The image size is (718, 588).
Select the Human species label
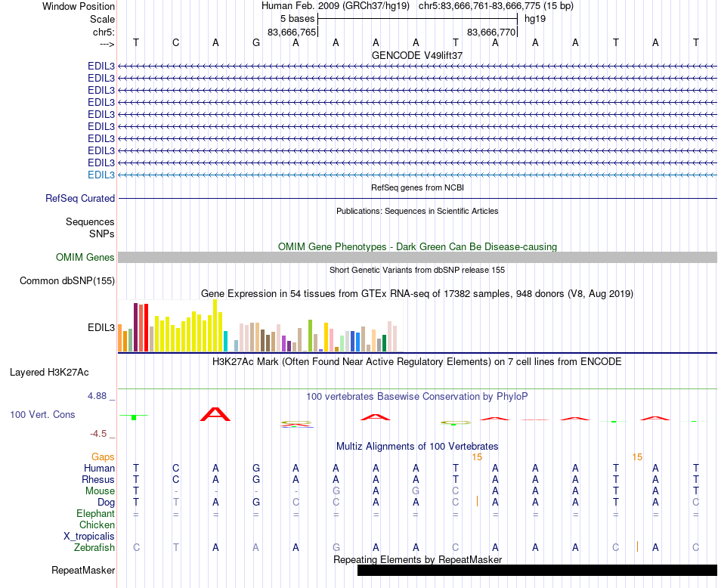(99, 468)
